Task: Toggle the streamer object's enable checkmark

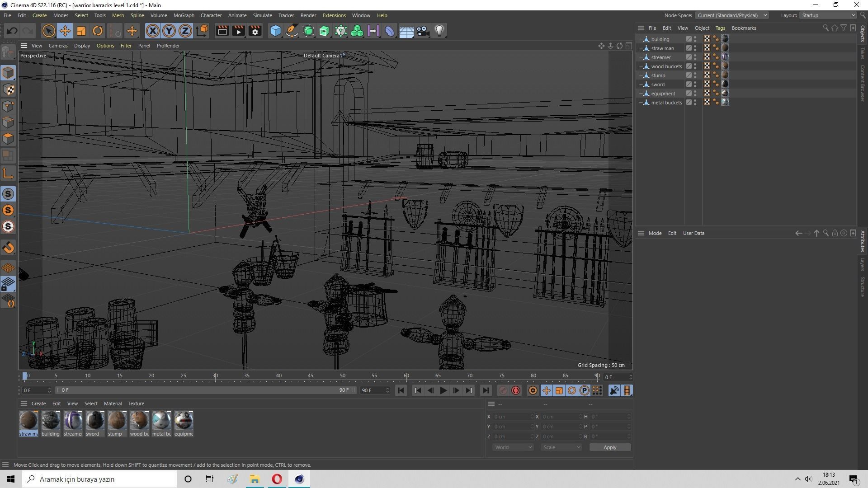Action: point(689,57)
